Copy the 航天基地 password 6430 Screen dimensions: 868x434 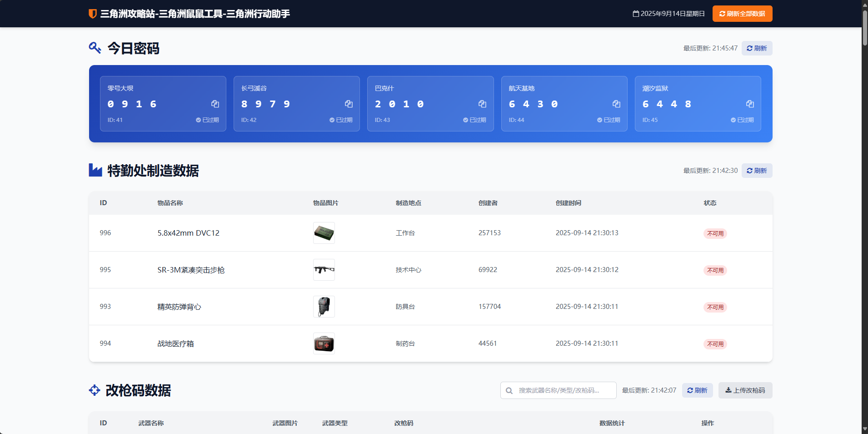(x=616, y=104)
